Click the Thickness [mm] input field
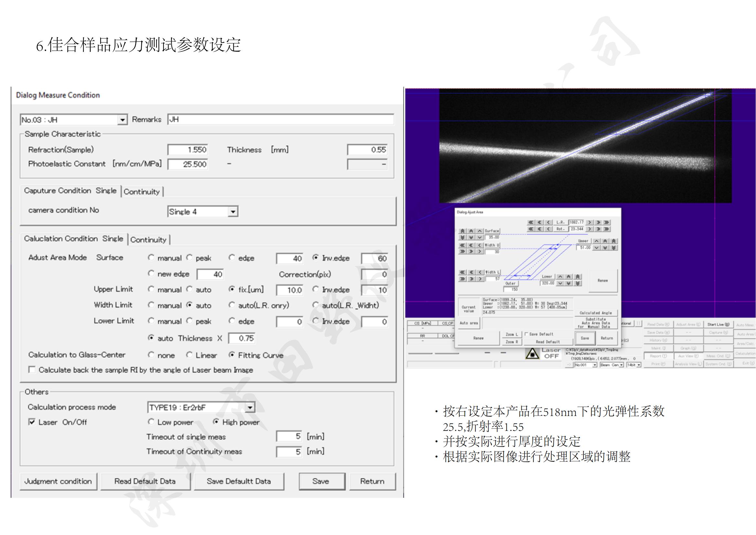756x535 pixels. [x=367, y=149]
